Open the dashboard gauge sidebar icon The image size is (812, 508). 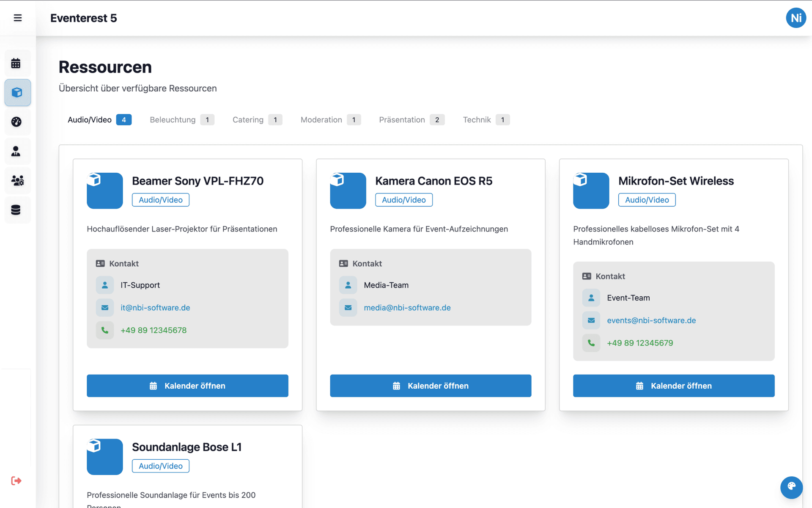[x=16, y=122]
